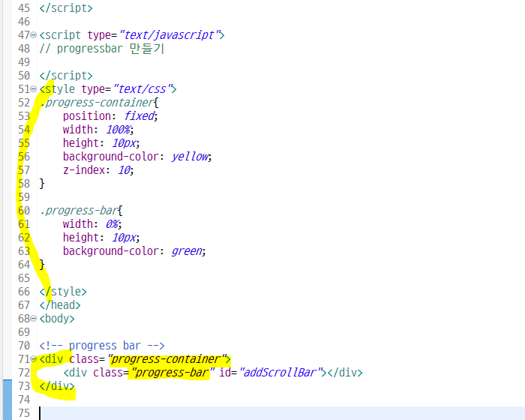Click 'background-color: yellow;' on line 56

tap(137, 157)
